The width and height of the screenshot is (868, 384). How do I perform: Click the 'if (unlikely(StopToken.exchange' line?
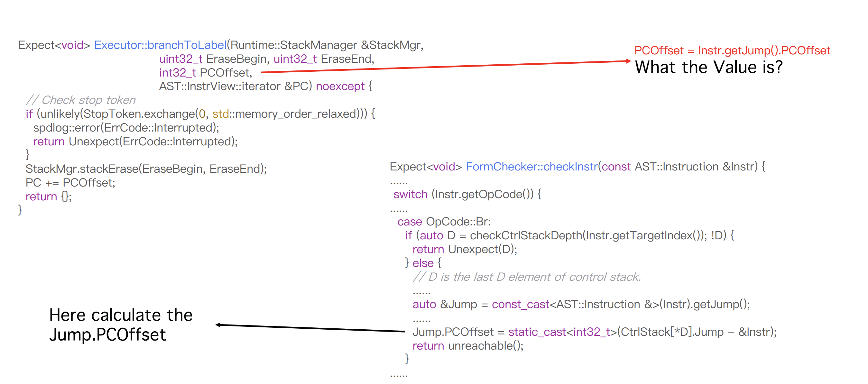tap(200, 114)
